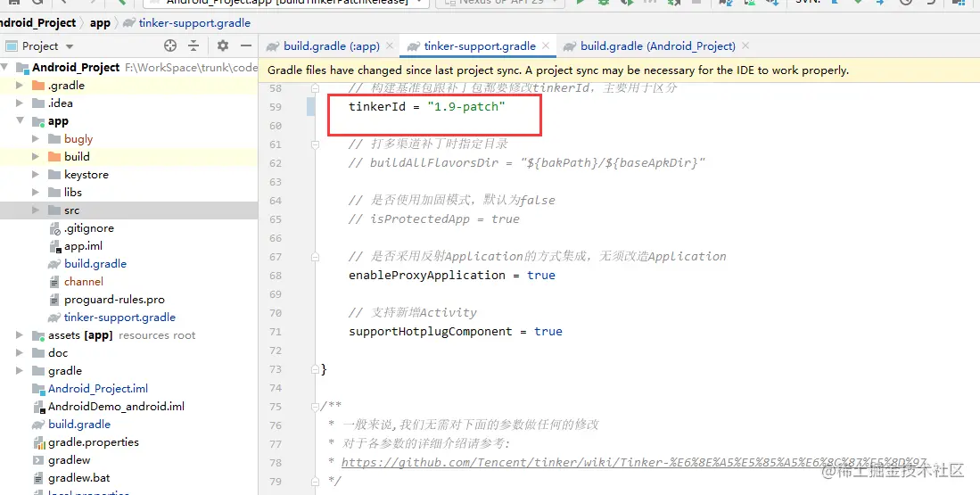Click the tinkerId "1.9-patch" string value
Viewport: 980px width, 495px height.
pos(466,107)
